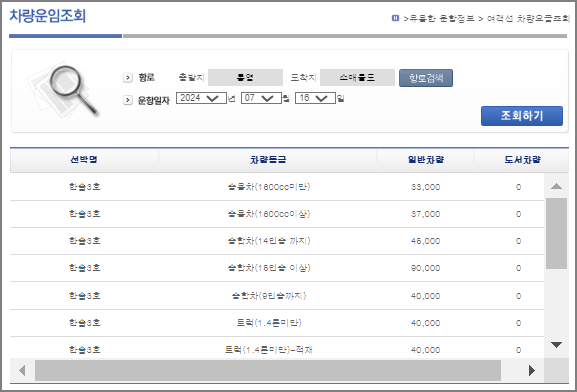Select the 승합차(9인승까지) vehicle class cell
This screenshot has height=392, width=577.
click(x=269, y=296)
